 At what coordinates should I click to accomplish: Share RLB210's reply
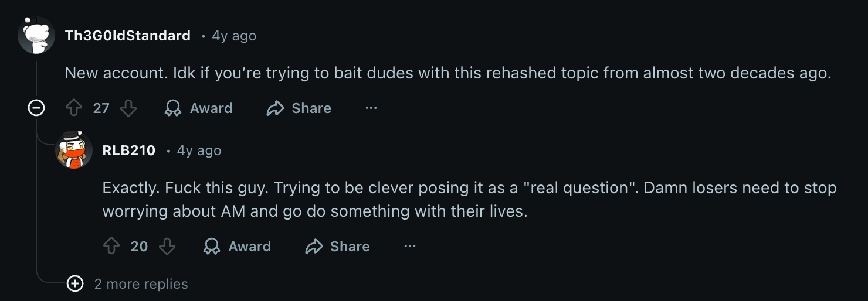pos(338,247)
